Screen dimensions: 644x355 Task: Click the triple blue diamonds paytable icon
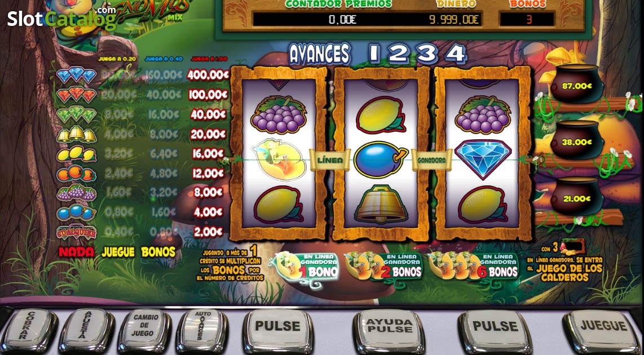pyautogui.click(x=76, y=75)
